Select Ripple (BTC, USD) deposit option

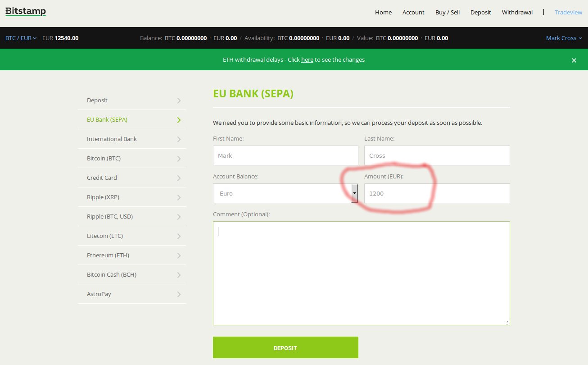pos(131,217)
